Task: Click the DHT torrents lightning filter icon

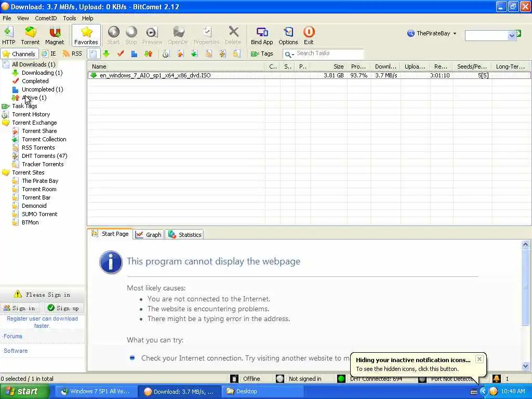Action: (x=222, y=54)
